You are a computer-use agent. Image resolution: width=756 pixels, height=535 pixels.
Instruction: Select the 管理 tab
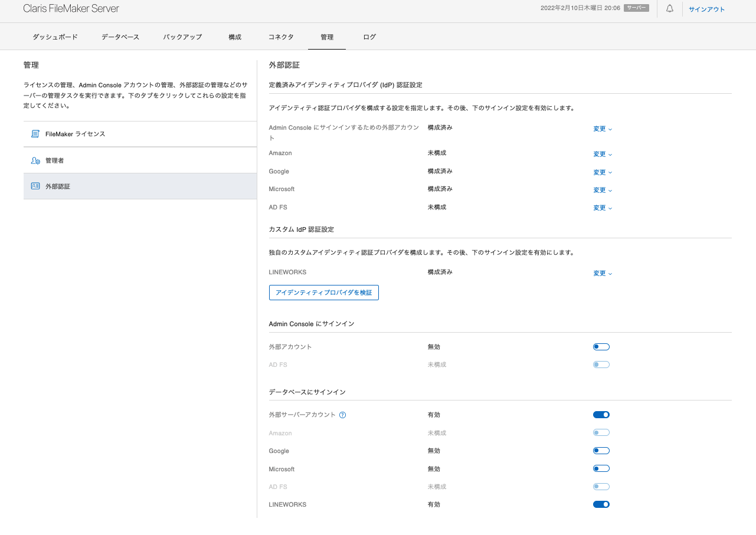pyautogui.click(x=327, y=37)
